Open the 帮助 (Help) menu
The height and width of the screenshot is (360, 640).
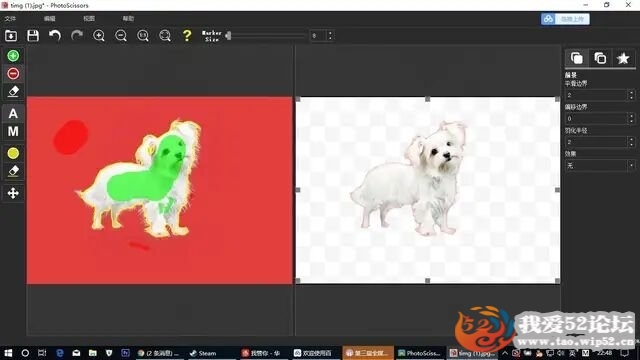[128, 19]
